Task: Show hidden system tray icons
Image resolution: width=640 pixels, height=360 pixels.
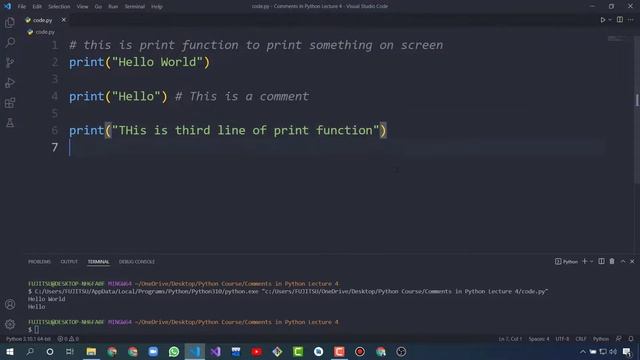Action: pyautogui.click(x=583, y=352)
